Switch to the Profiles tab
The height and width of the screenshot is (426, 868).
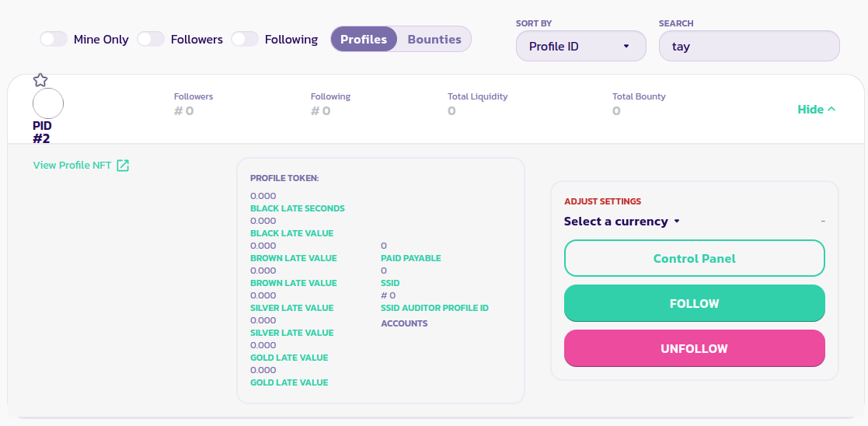(364, 39)
